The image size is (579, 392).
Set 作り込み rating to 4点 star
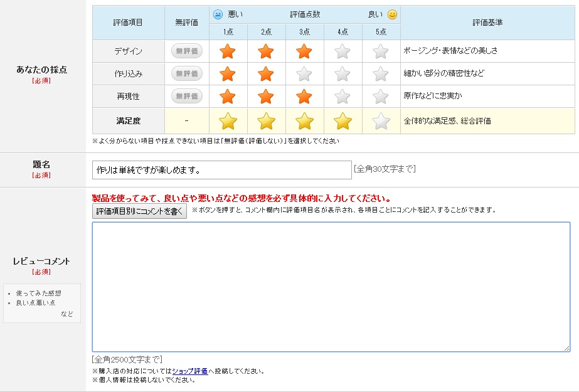343,74
